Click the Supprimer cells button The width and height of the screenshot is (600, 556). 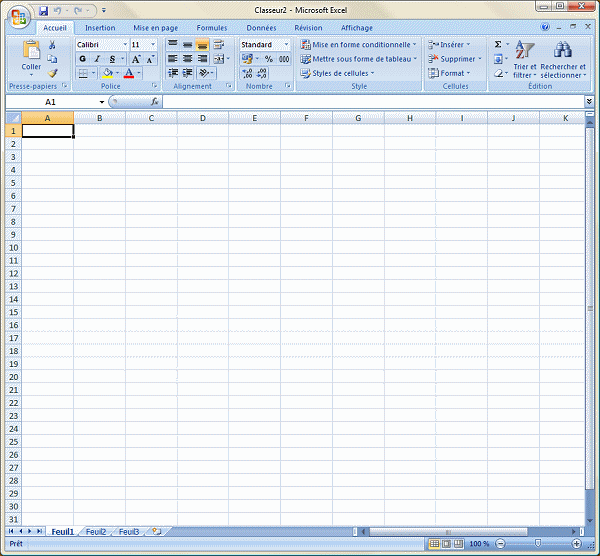click(x=455, y=59)
